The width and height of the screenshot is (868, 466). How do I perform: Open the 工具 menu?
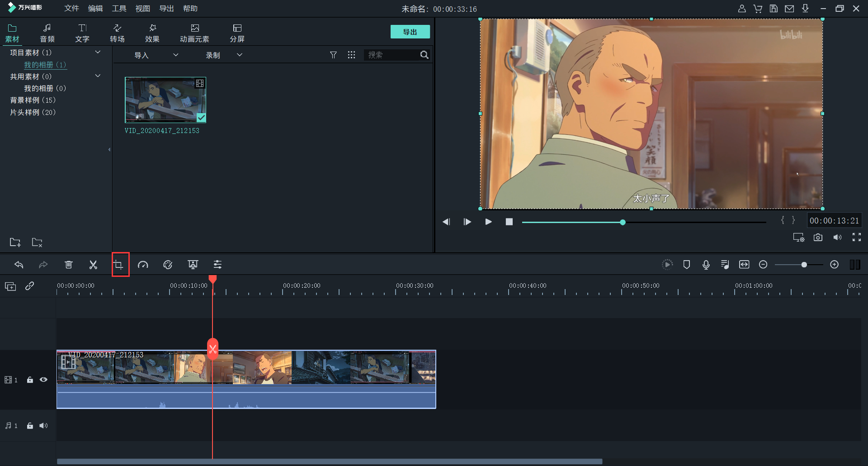(x=119, y=9)
